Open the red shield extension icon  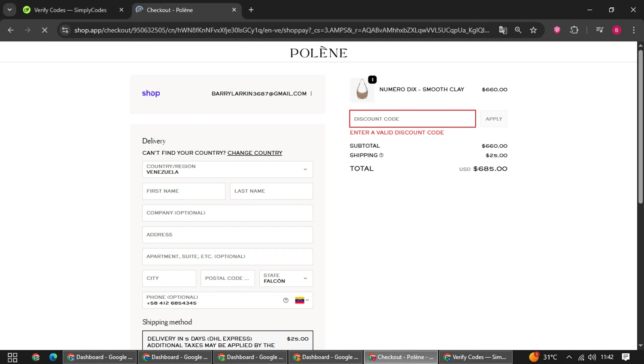point(557,30)
